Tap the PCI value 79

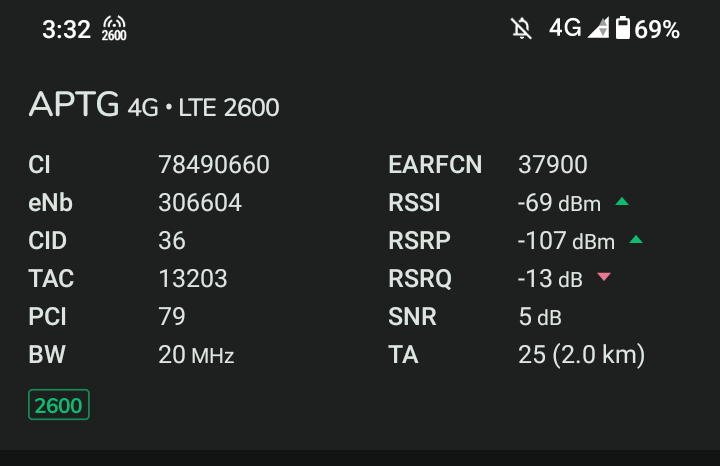(x=172, y=316)
